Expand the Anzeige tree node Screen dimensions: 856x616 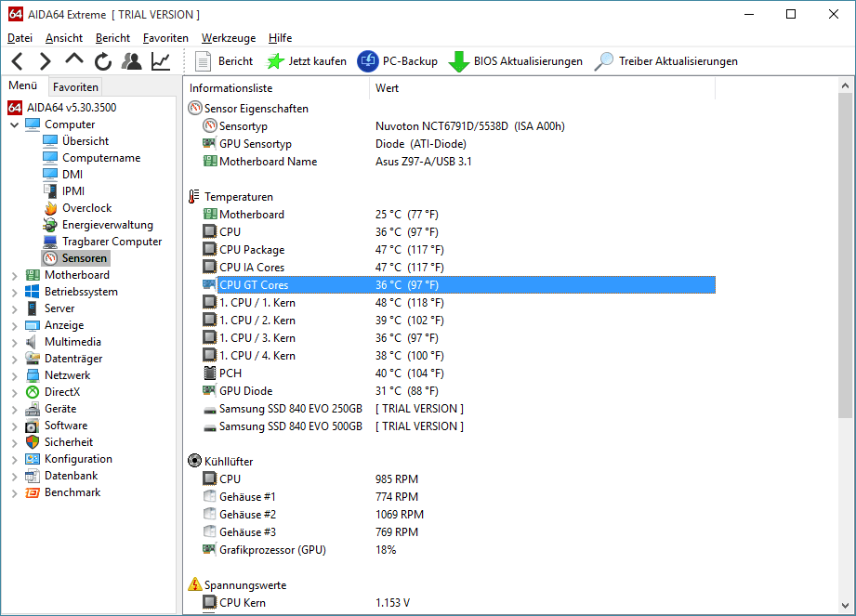15,326
